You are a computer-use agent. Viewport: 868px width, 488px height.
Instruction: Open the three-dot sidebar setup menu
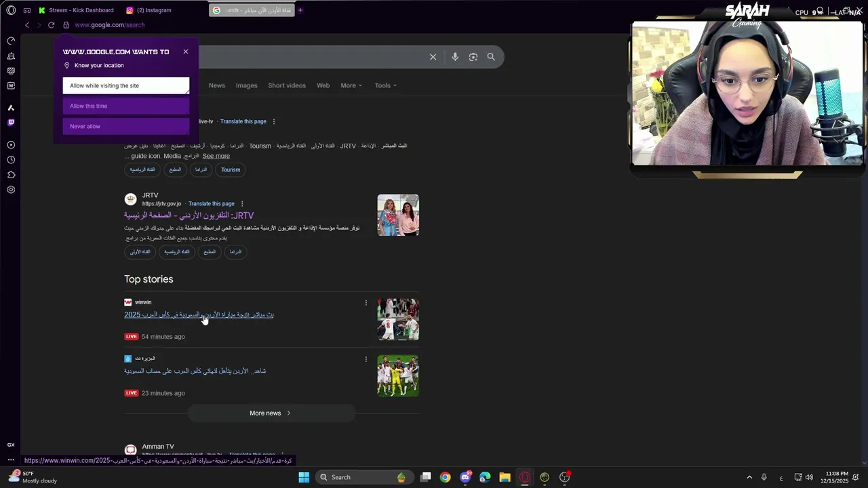click(x=11, y=460)
